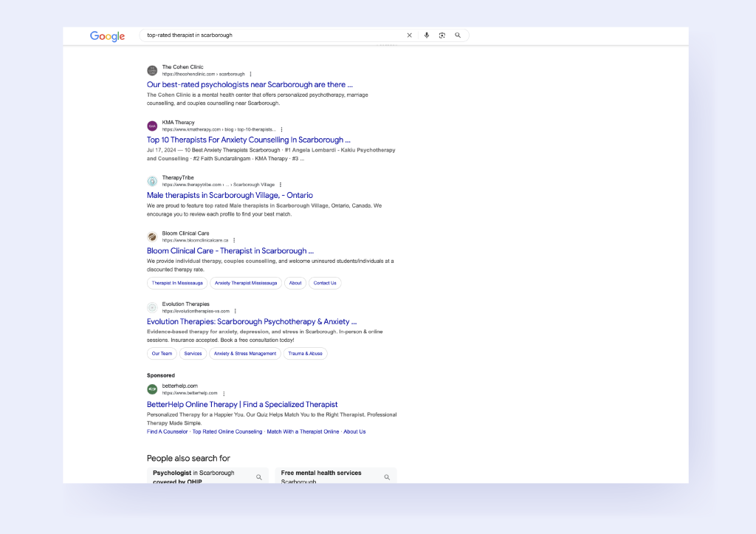Open BetterHelp Online Therapy ad title

242,404
